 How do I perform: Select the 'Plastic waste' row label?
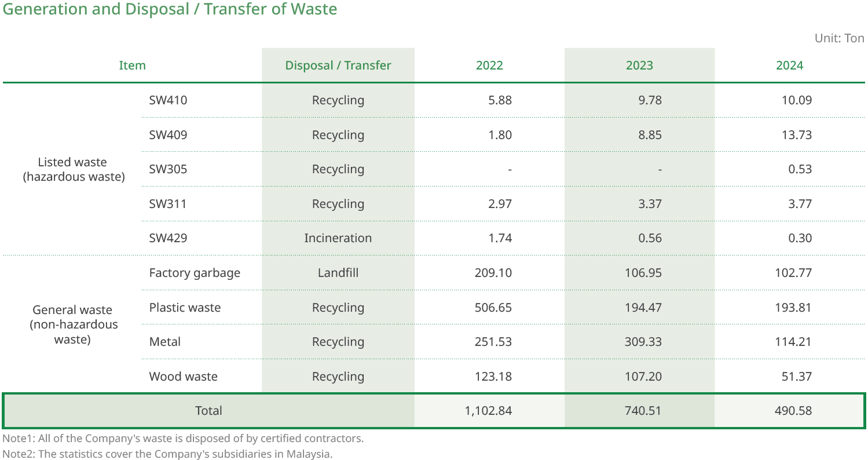[185, 308]
